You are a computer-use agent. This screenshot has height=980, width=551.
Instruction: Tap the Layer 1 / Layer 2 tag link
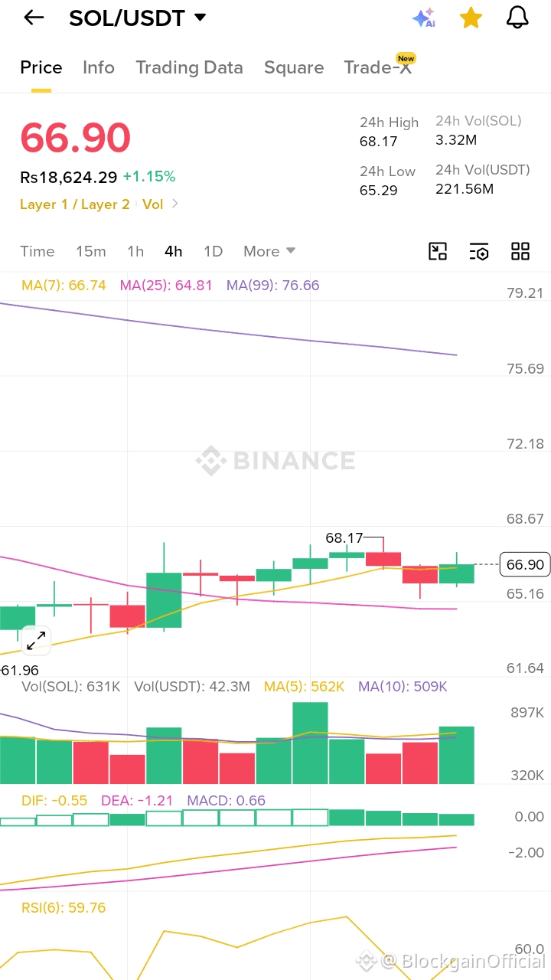pos(75,204)
